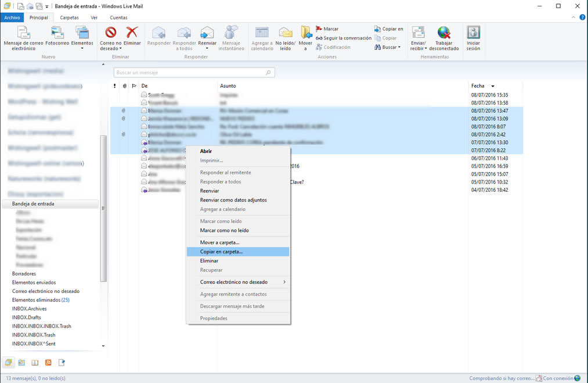Open the Calendar shortcut icon at bottom-left
This screenshot has width=588, height=383.
(21, 362)
